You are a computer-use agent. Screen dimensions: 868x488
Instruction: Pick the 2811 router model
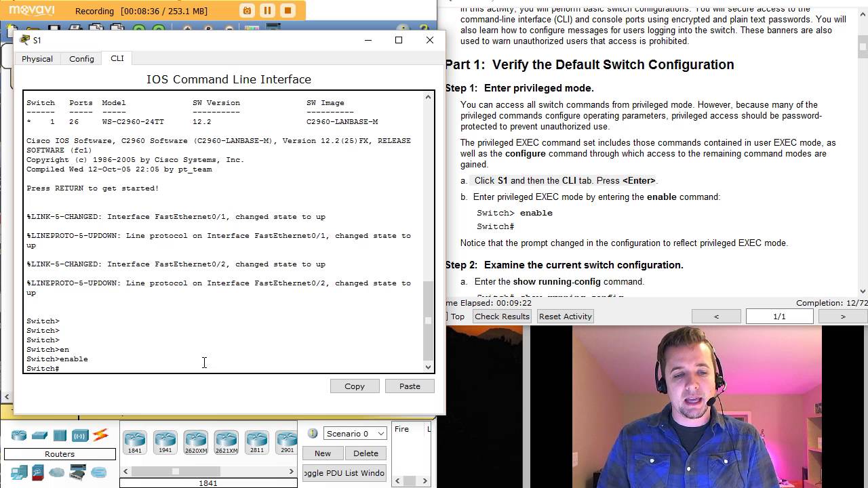(x=257, y=443)
